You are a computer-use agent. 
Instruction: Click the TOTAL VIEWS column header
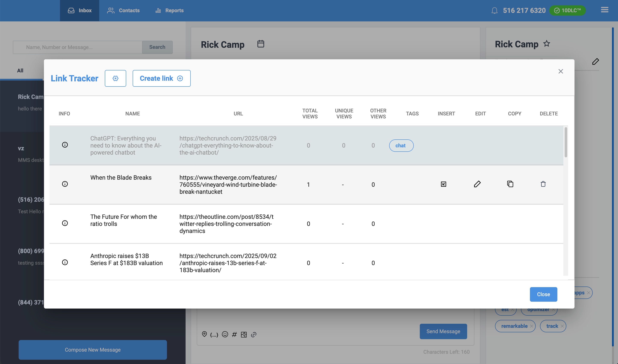310,113
